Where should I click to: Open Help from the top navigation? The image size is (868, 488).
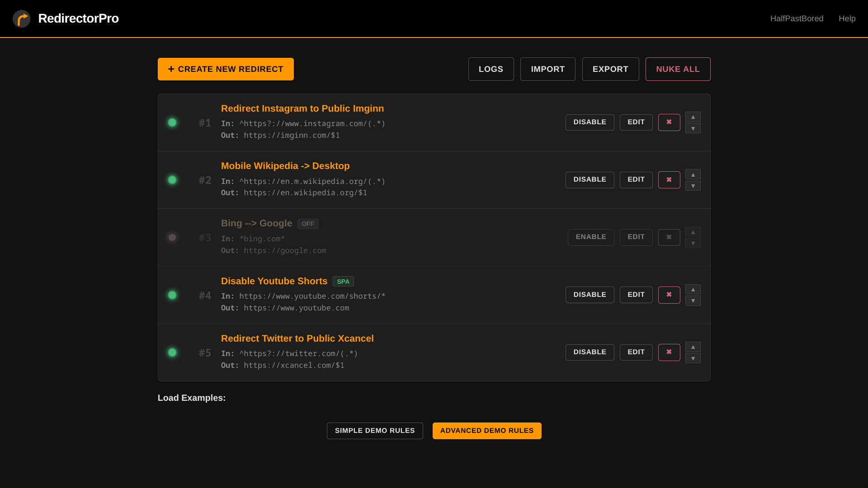pos(847,19)
